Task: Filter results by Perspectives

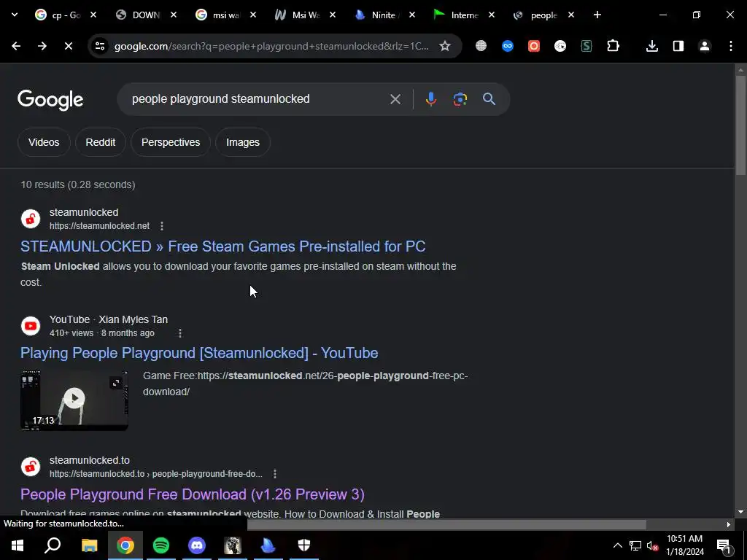Action: coord(171,142)
